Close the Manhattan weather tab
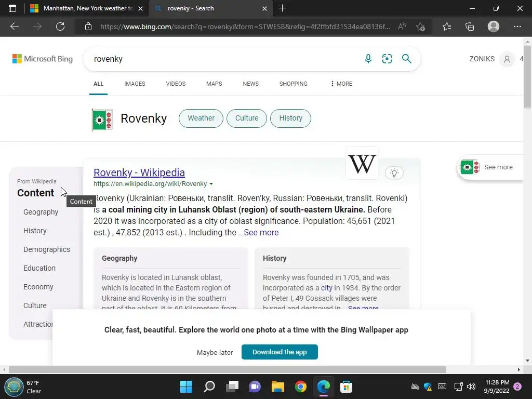Image resolution: width=532 pixels, height=399 pixels. coord(140,8)
